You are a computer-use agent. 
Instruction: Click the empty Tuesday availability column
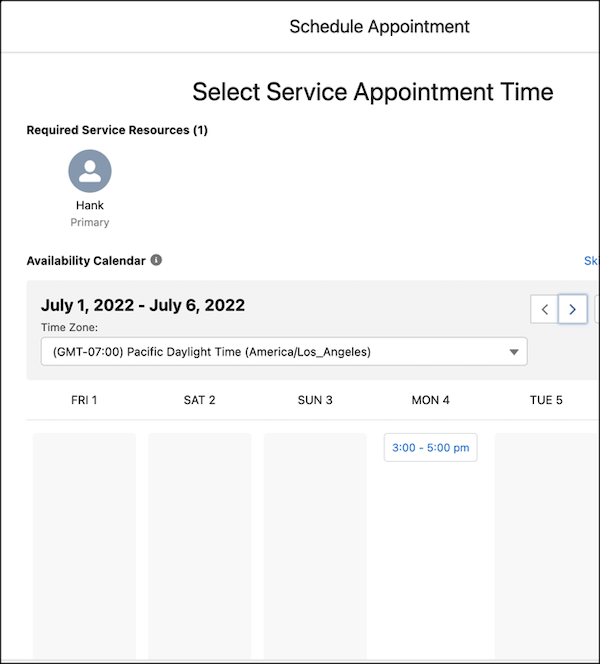click(x=547, y=546)
